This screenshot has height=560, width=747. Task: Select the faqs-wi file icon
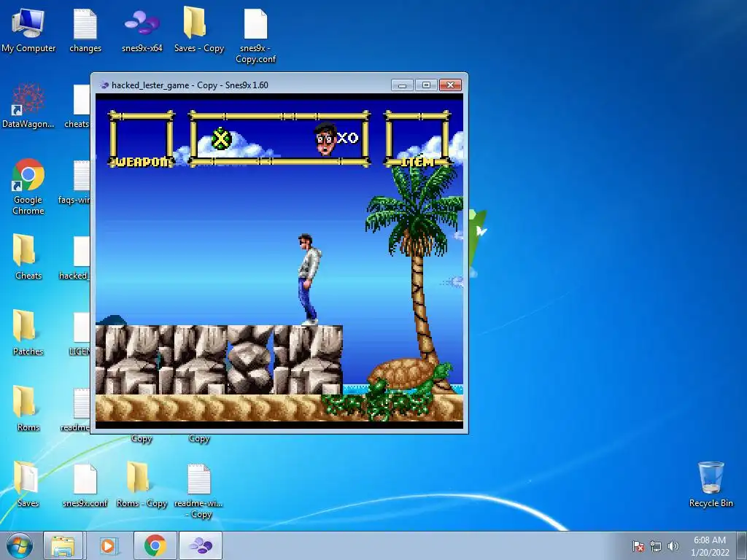76,182
